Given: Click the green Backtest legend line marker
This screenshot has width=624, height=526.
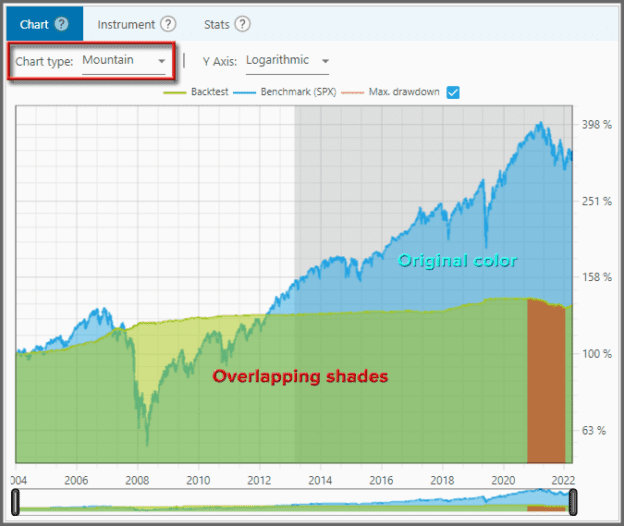Looking at the screenshot, I should tap(175, 93).
